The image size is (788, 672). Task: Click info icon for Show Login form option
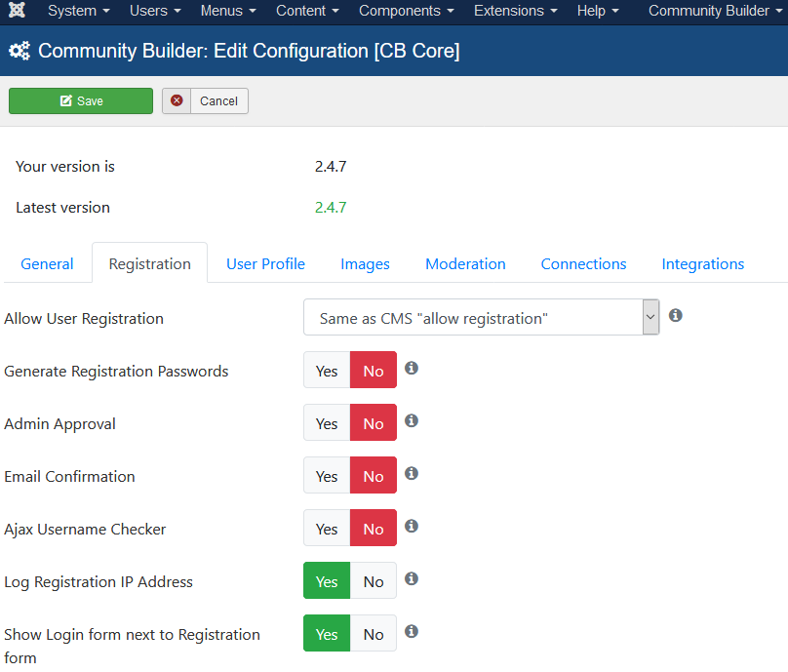click(412, 631)
